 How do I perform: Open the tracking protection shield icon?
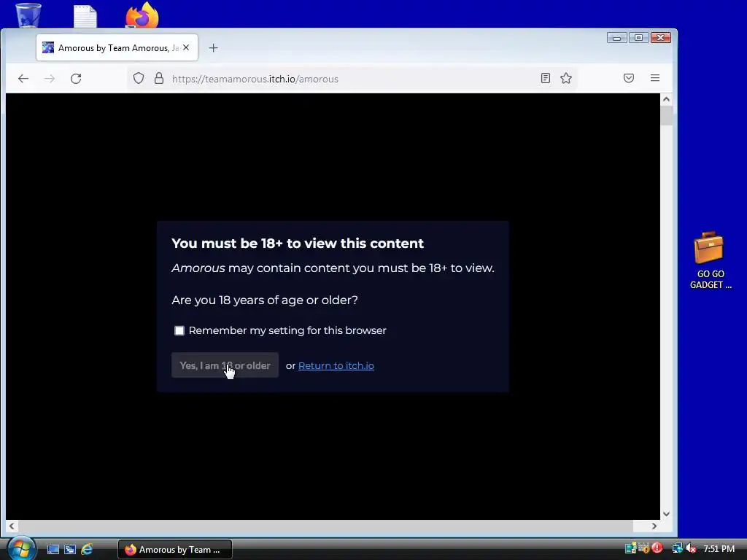[138, 78]
